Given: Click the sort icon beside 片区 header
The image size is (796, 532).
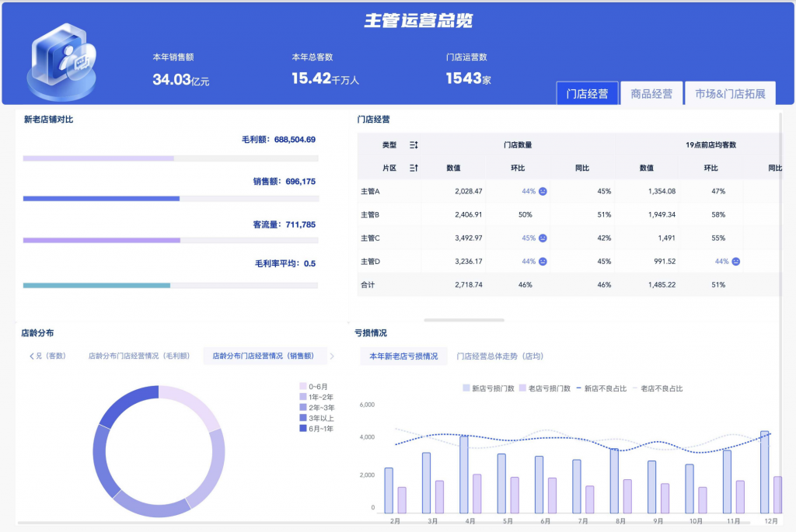Looking at the screenshot, I should (x=414, y=168).
